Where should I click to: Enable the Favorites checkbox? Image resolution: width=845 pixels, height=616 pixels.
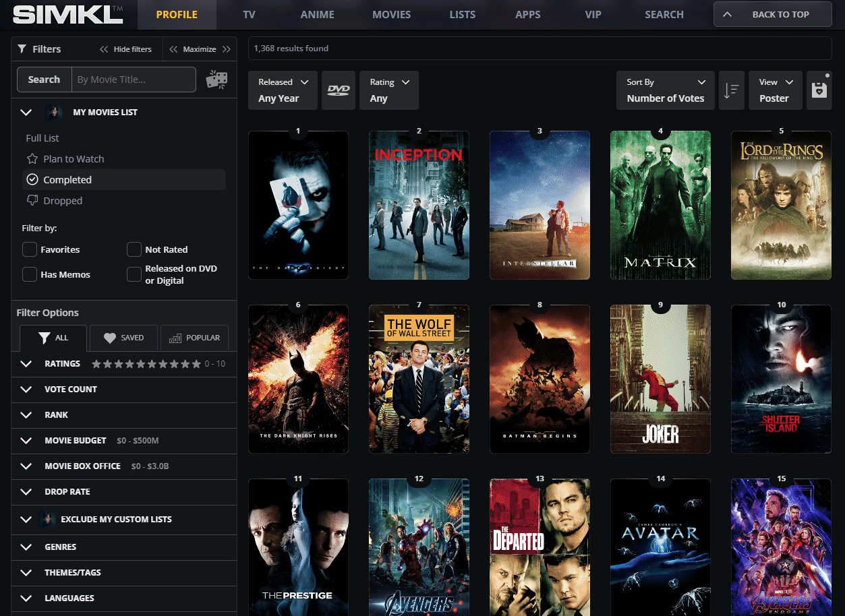(30, 250)
